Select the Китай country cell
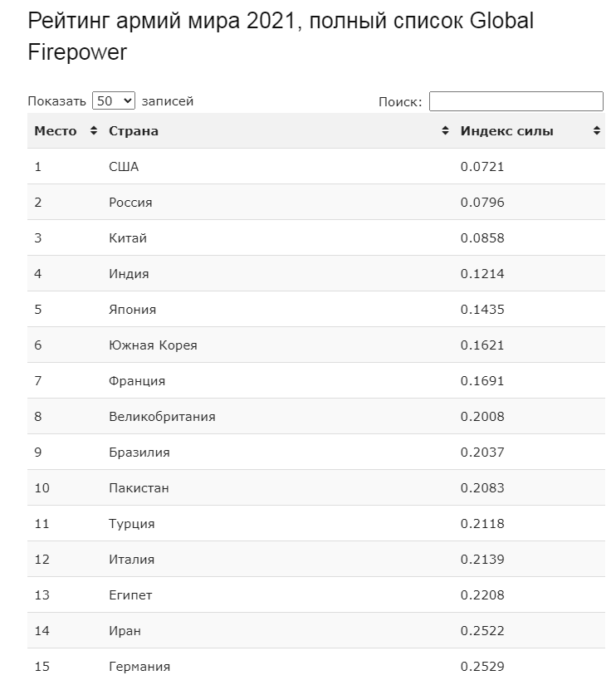The image size is (616, 680). point(128,238)
